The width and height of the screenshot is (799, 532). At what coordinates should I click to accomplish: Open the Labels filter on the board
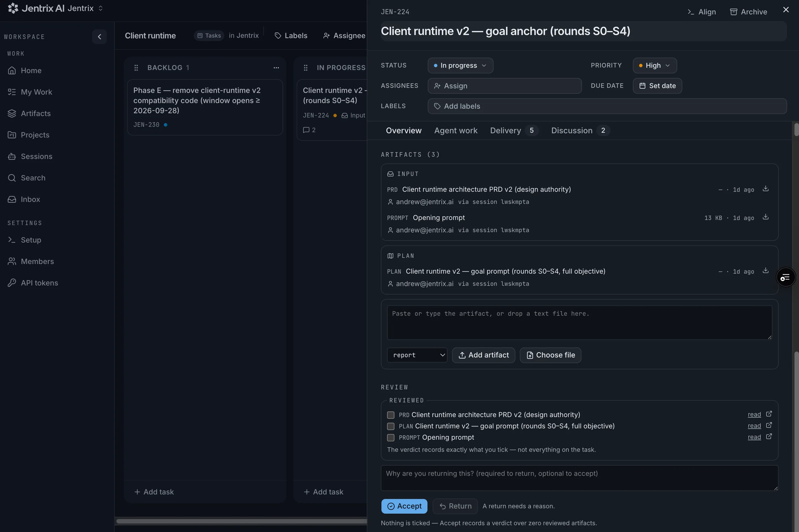(x=291, y=36)
